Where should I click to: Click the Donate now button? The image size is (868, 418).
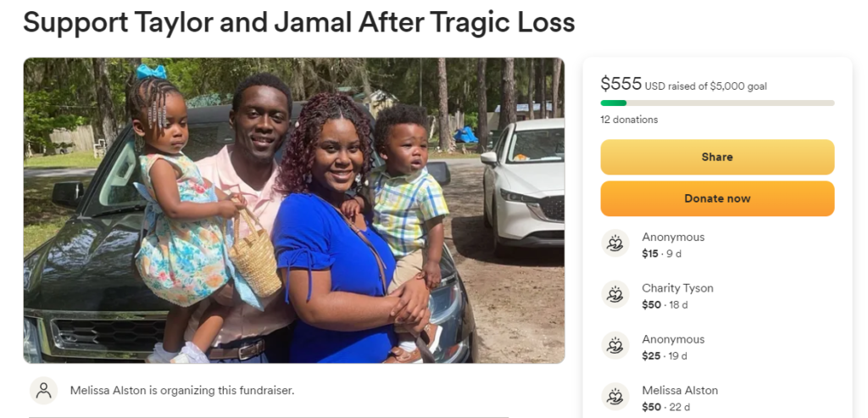[x=717, y=198]
